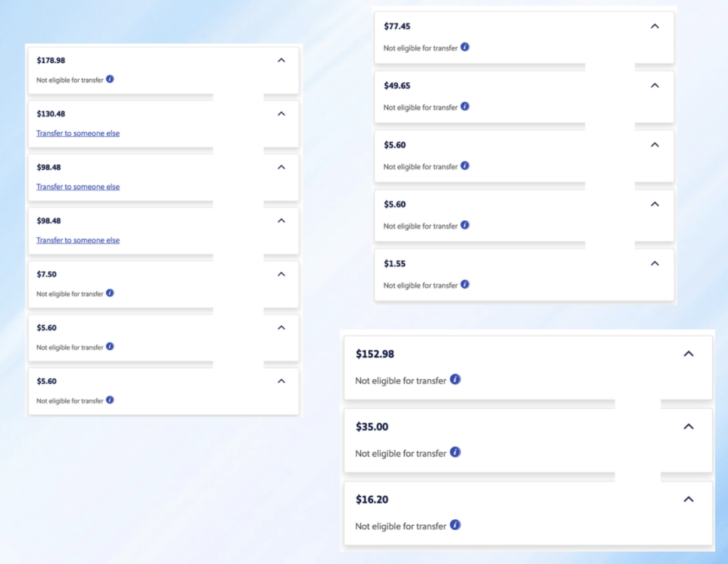Collapse the $178.98 credit card chevron
The image size is (728, 564).
[x=282, y=60]
